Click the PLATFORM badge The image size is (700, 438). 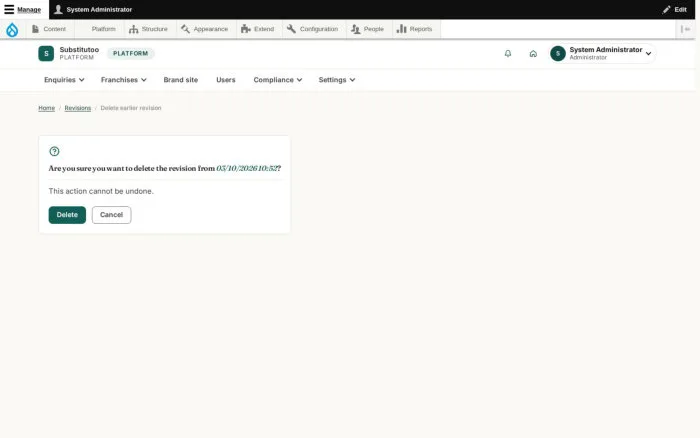tap(130, 54)
